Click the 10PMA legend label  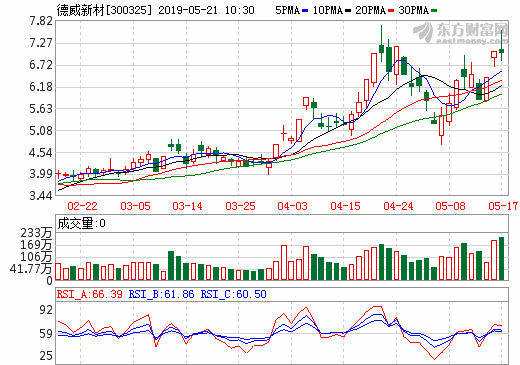click(328, 10)
